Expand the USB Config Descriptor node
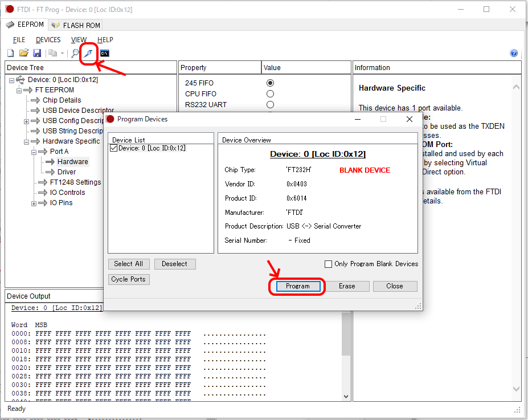The image size is (528, 420). click(x=26, y=121)
